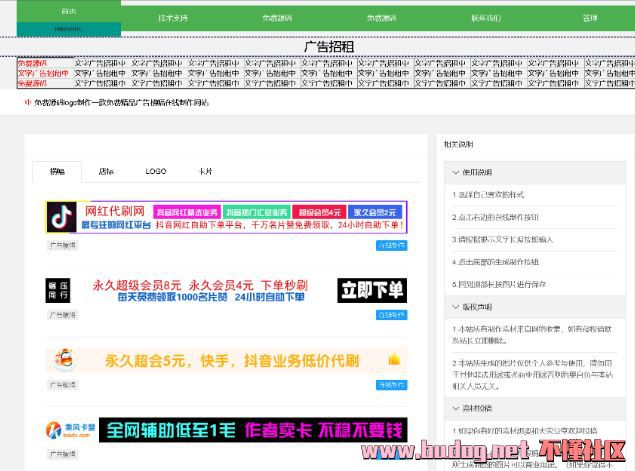Click the red 文字广告招租中 link in the second row
Image resolution: width=635 pixels, height=471 pixels.
43,73
